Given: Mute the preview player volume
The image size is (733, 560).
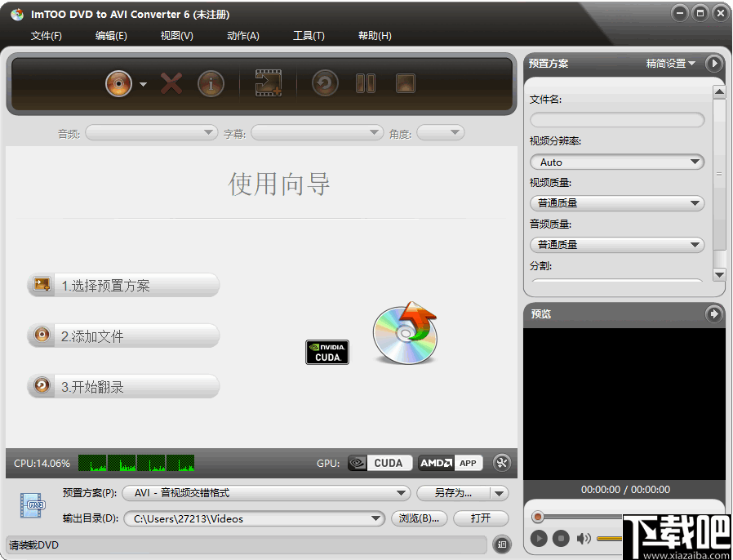Looking at the screenshot, I should click(x=583, y=538).
